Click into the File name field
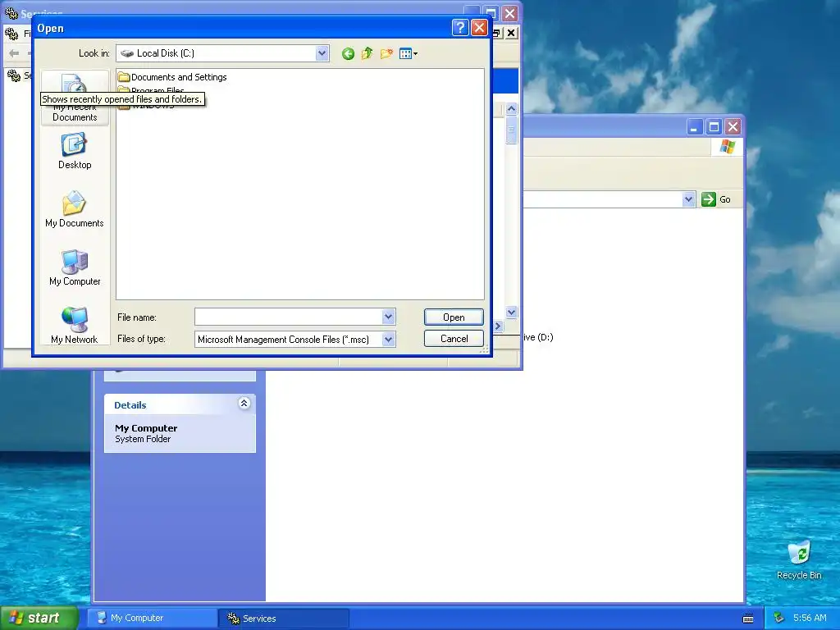 click(x=289, y=317)
